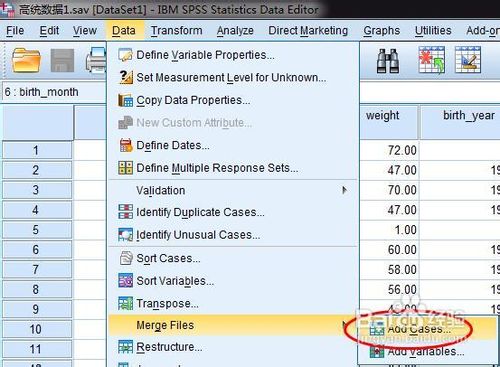This screenshot has height=367, width=500.
Task: Expand the Merge Files submenu
Action: click(x=233, y=325)
